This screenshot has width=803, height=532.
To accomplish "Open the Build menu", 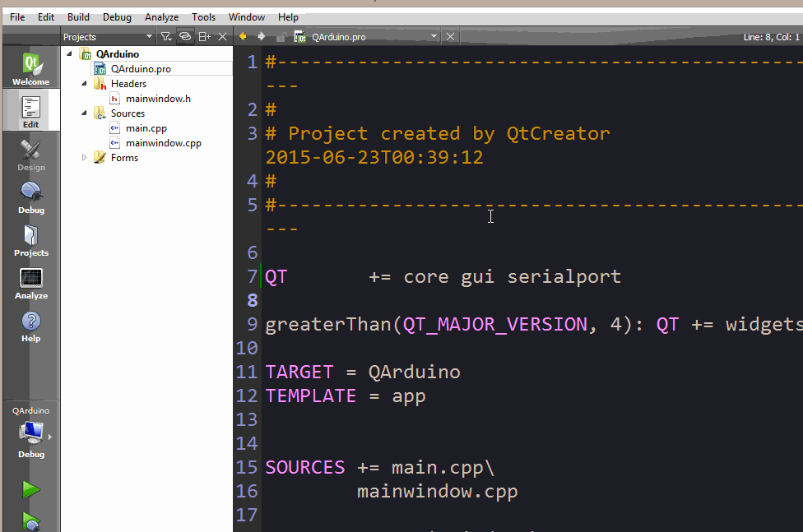I will point(78,17).
